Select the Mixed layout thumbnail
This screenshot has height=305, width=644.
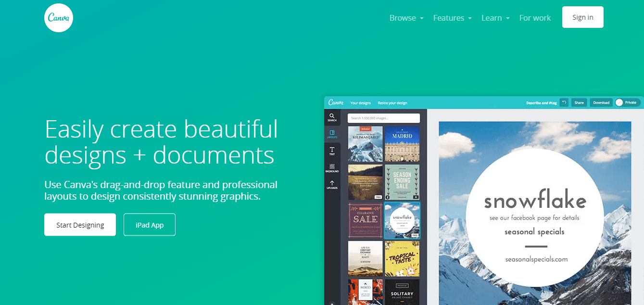click(x=366, y=292)
